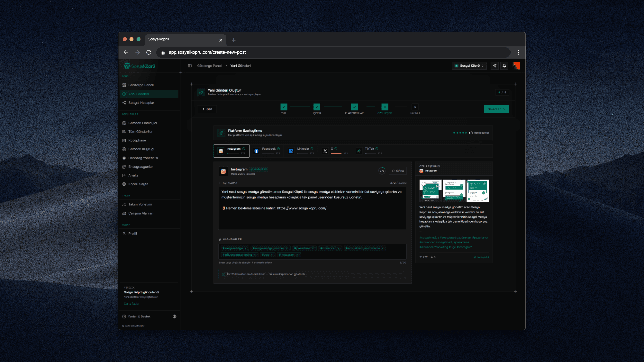Open Kütüphane in the sidebar
The height and width of the screenshot is (362, 644).
150,140
